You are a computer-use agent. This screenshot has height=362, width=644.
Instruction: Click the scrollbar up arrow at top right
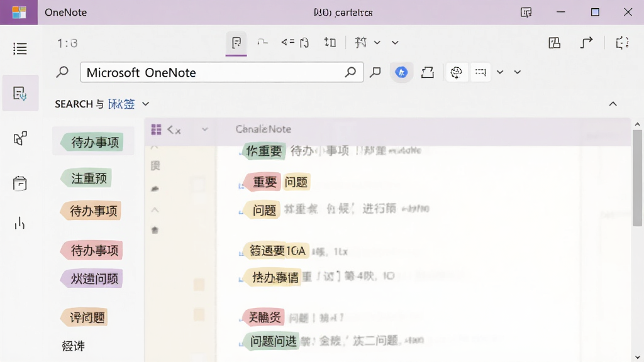click(637, 124)
